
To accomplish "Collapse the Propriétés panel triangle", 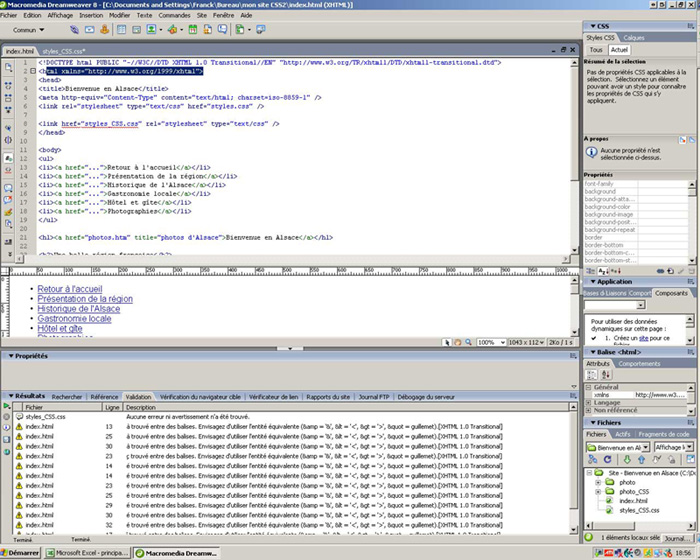I will tap(11, 356).
